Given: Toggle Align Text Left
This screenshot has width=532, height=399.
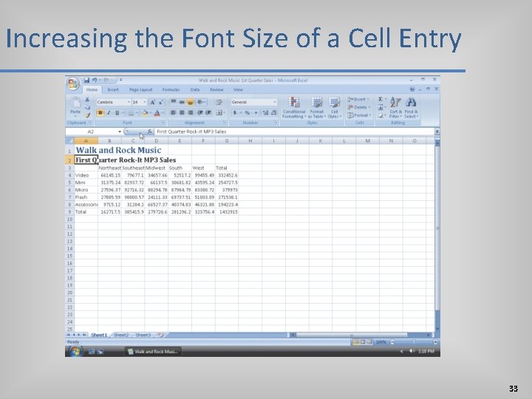Looking at the screenshot, I should click(x=174, y=112).
